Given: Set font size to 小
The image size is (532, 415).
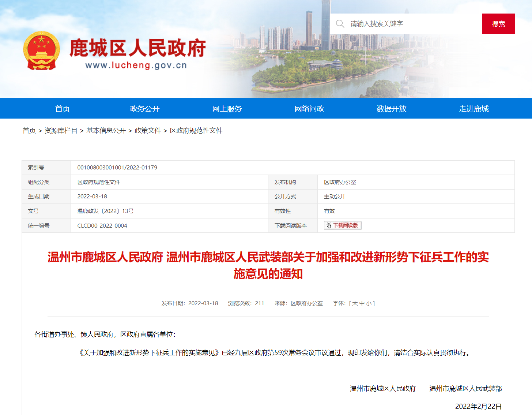Looking at the screenshot, I should (x=369, y=303).
